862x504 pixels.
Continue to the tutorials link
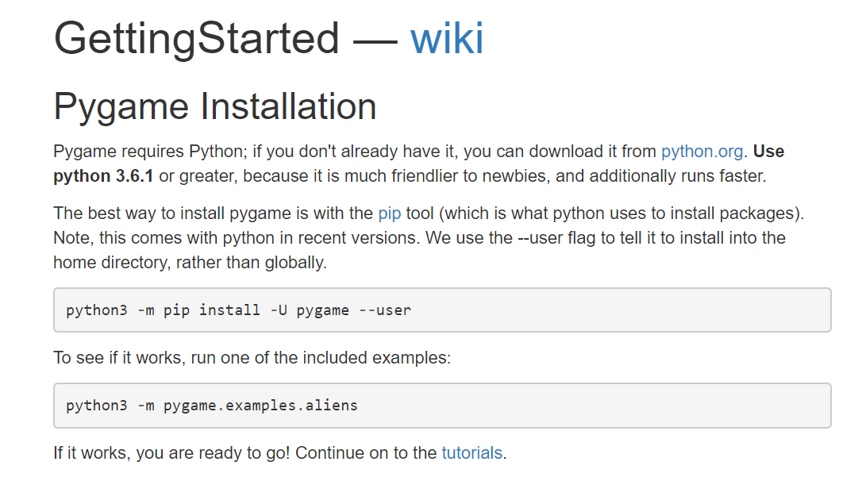[x=471, y=453]
